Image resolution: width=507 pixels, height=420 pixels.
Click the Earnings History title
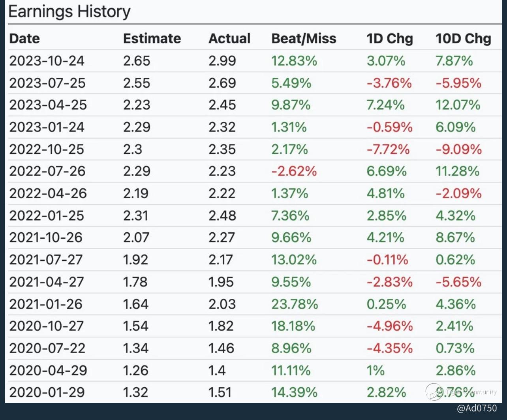point(69,12)
